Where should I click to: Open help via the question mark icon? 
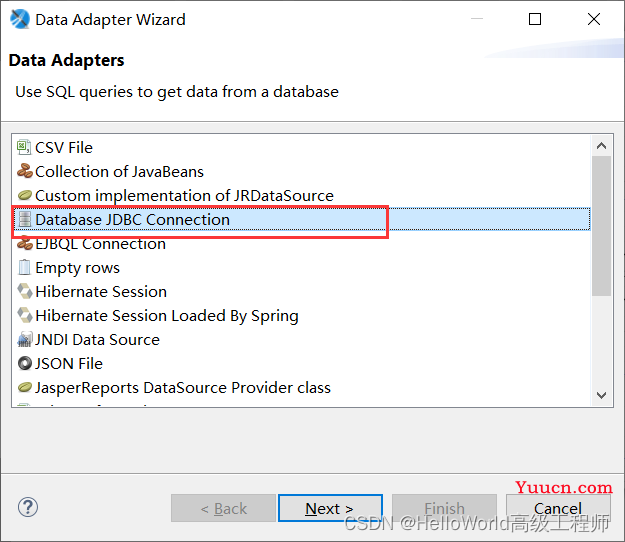[x=28, y=507]
